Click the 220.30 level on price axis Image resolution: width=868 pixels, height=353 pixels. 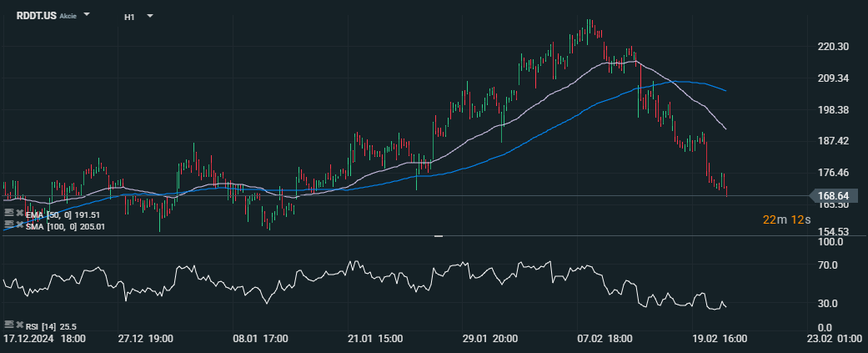(x=834, y=47)
